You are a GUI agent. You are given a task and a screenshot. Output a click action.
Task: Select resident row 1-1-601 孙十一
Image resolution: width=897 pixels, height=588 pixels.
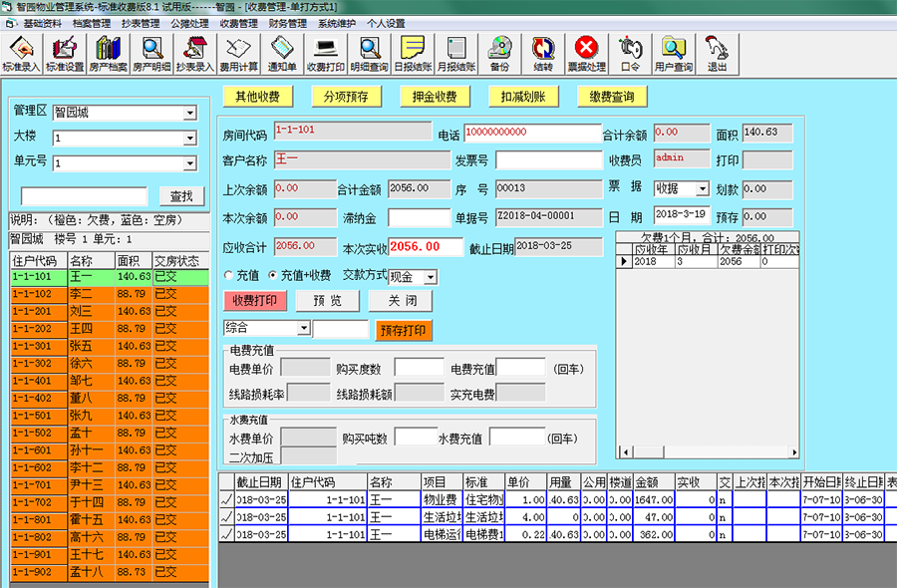[110, 450]
